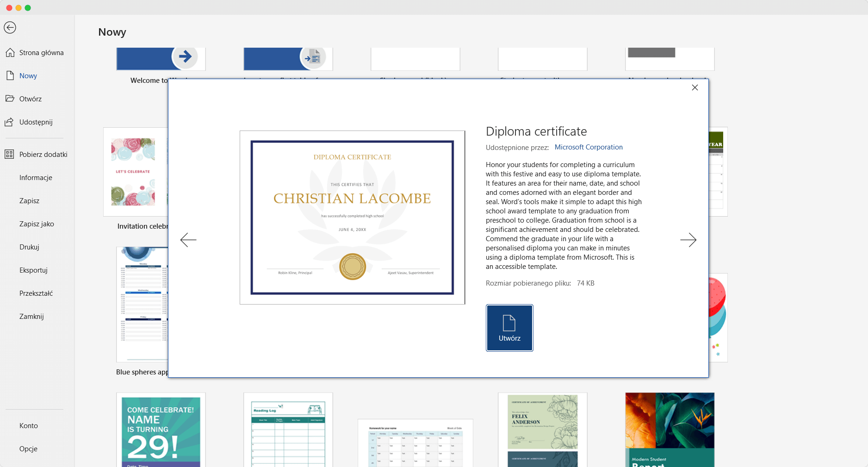Click the macOS yellow minimize button
Screen dimensions: 868x467
19,8
